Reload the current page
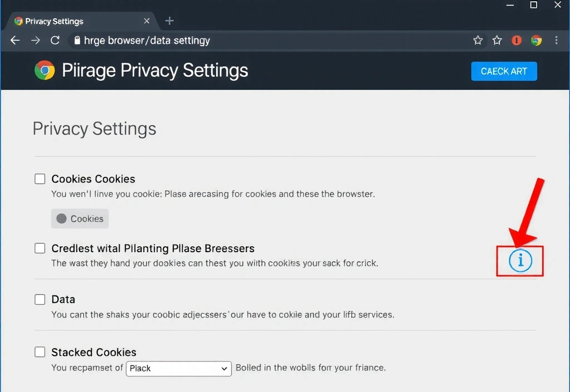The image size is (570, 392). coord(55,40)
